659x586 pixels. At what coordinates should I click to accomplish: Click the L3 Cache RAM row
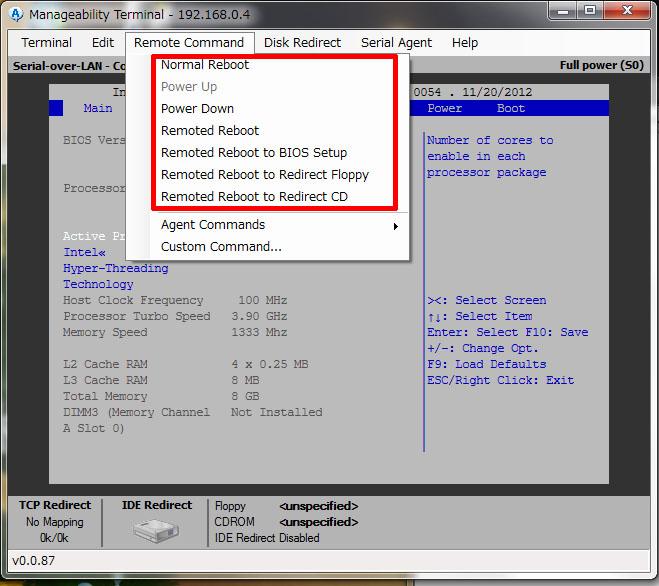pyautogui.click(x=161, y=380)
